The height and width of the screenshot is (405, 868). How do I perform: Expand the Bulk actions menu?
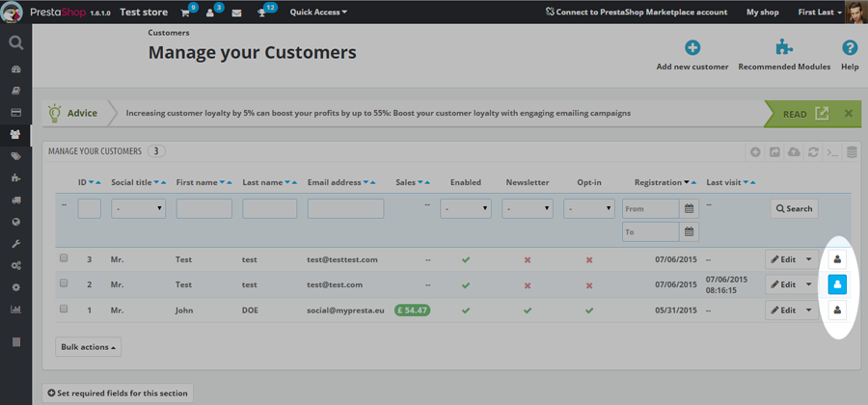[x=89, y=346]
